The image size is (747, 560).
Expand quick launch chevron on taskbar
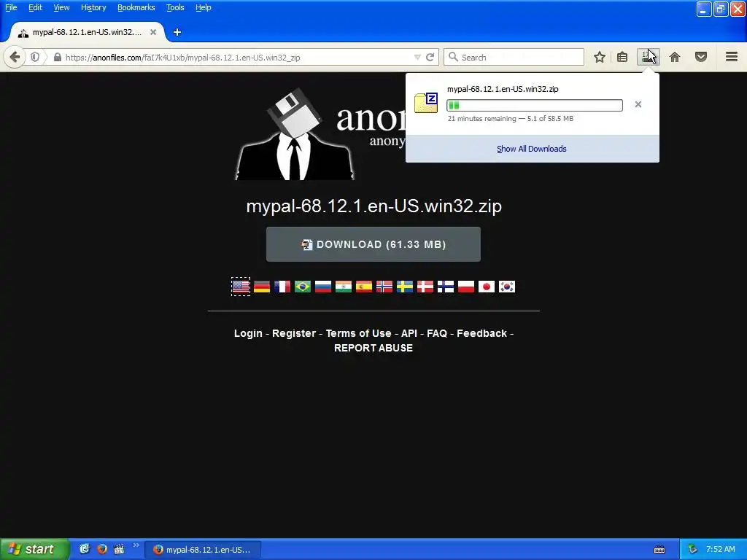[x=136, y=545]
